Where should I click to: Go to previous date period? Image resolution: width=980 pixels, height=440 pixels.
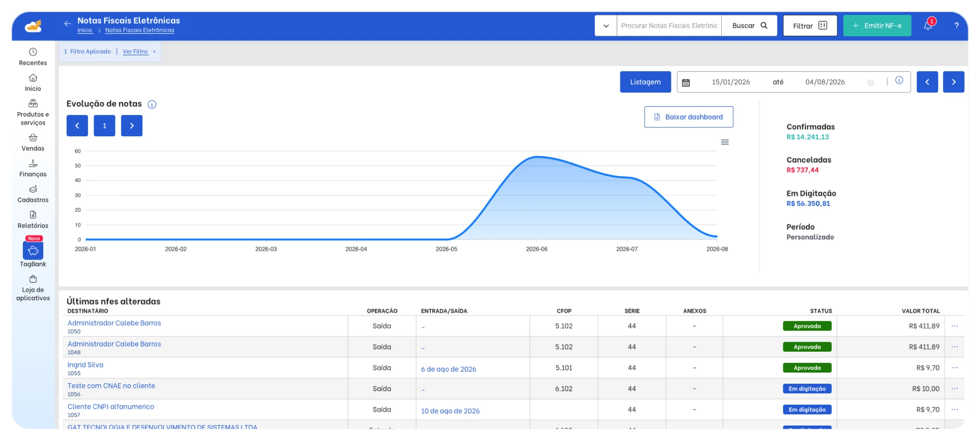tap(927, 82)
